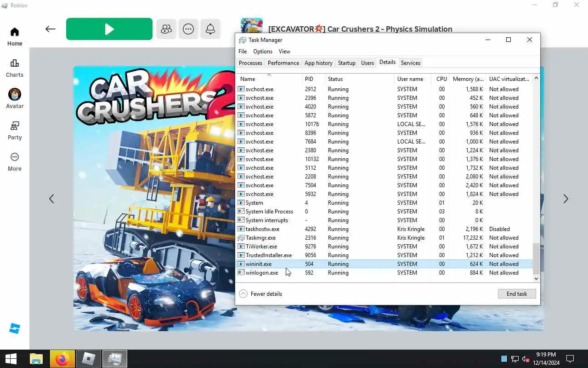Viewport: 588px width, 368px height.
Task: Show the previous game screenshot arrow
Action: tap(51, 199)
